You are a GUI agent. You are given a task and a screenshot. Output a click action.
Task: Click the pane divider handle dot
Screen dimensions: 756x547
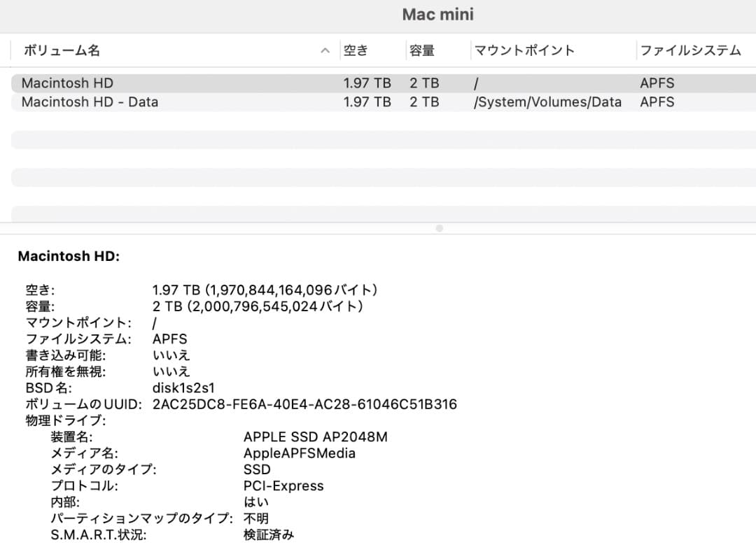(x=439, y=228)
